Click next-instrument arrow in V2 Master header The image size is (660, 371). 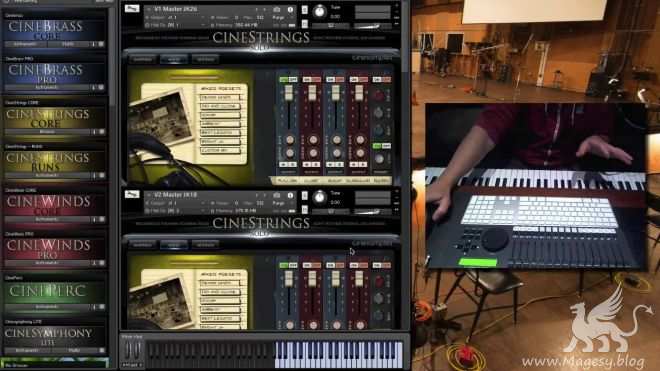(x=264, y=195)
